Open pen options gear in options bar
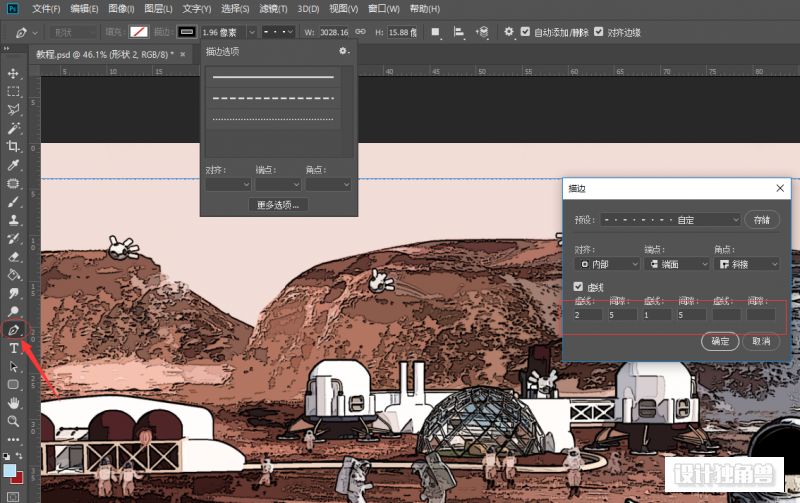Image resolution: width=800 pixels, height=503 pixels. point(509,32)
